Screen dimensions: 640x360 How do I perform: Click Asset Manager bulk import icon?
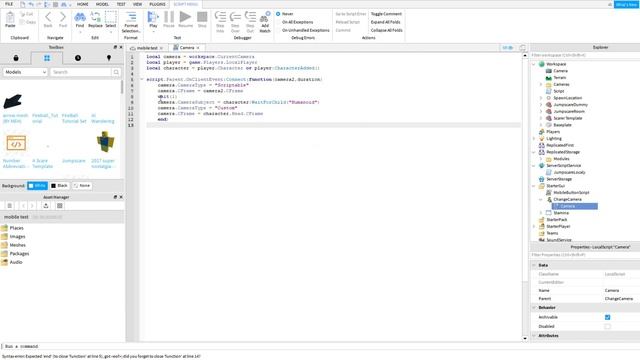[46, 206]
